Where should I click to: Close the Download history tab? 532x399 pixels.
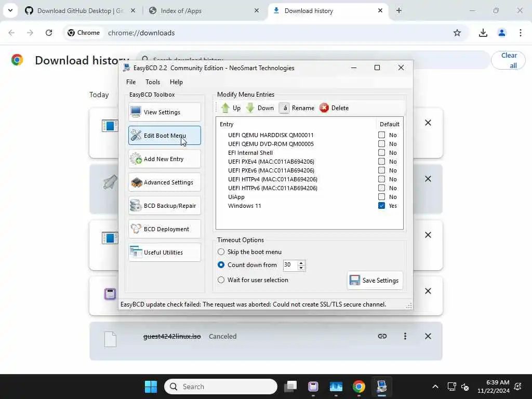(x=380, y=10)
